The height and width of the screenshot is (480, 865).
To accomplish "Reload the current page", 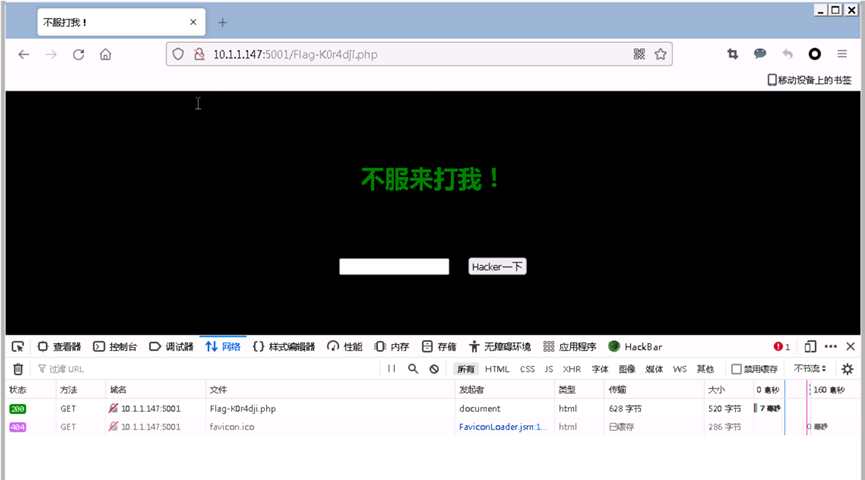I will coord(78,54).
